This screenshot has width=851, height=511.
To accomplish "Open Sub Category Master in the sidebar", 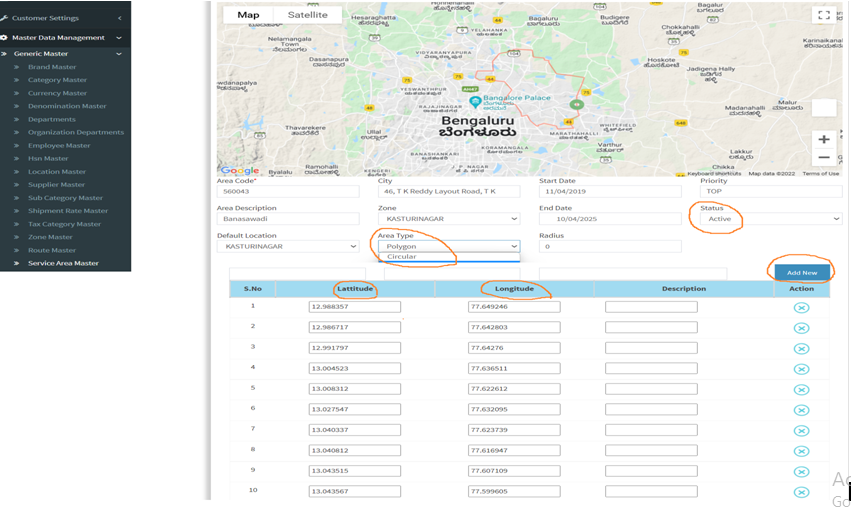I will point(65,197).
